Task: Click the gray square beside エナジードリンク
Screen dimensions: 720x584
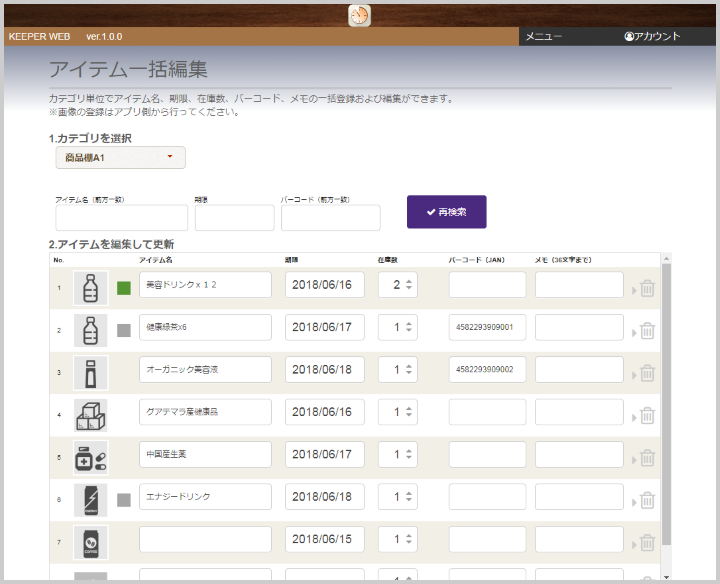Action: point(124,499)
